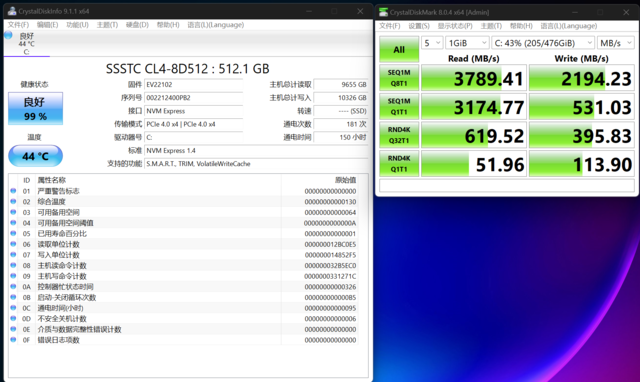The image size is (640, 382).
Task: Select the 介质与数据完整性错误计数 row
Action: tap(184, 329)
